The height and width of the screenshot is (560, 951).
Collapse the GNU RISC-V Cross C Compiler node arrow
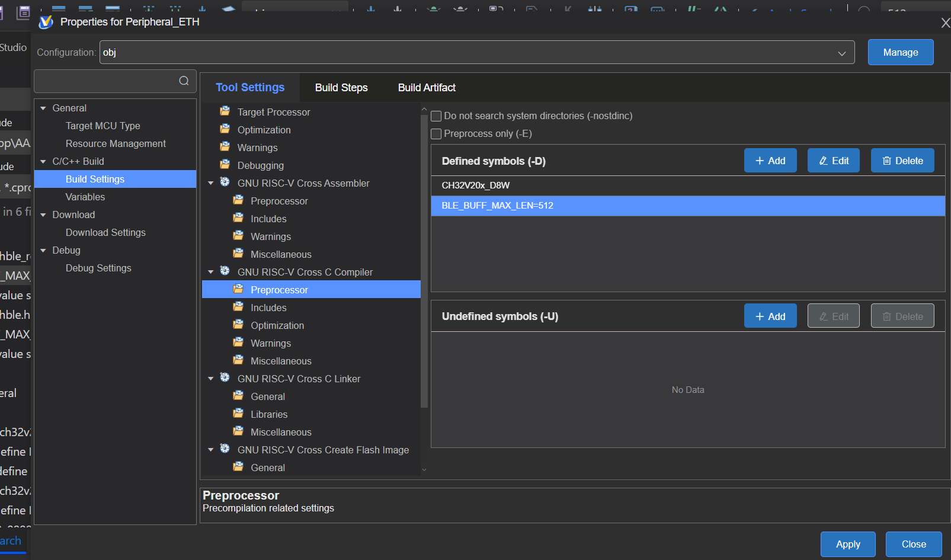(x=211, y=272)
